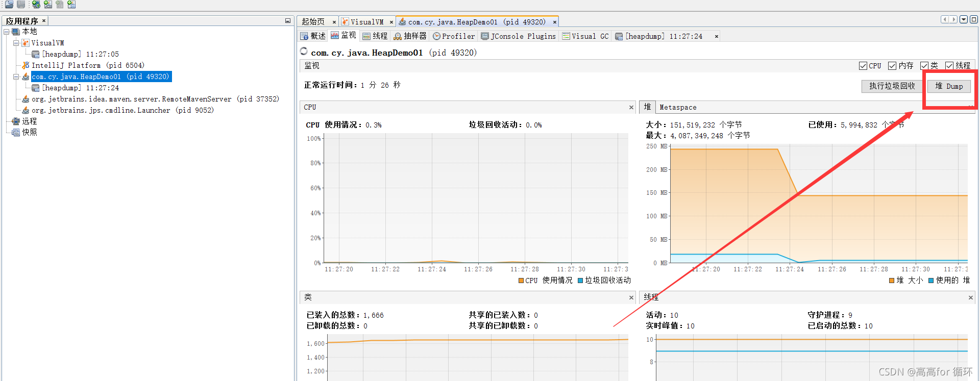This screenshot has width=980, height=381.
Task: Click the Load Snapshot toolbar icon
Action: (x=9, y=5)
